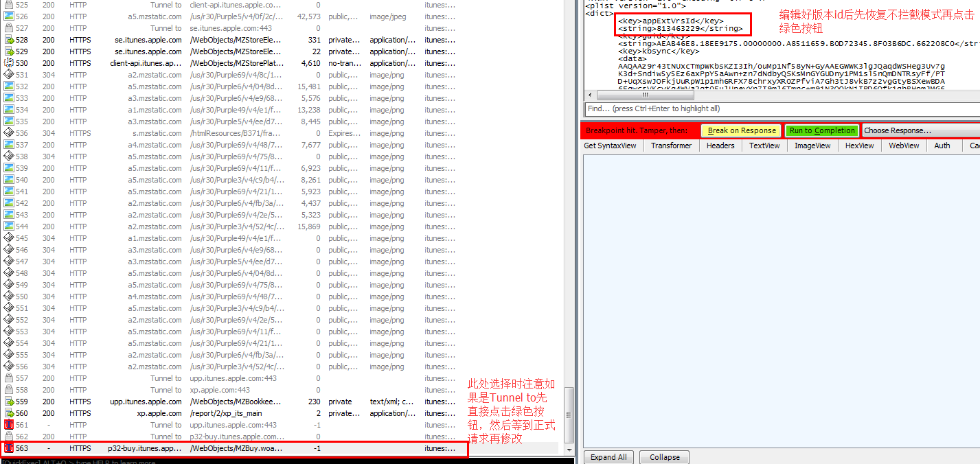This screenshot has height=464, width=980.
Task: Click the post icon of session 560
Action: 9,413
